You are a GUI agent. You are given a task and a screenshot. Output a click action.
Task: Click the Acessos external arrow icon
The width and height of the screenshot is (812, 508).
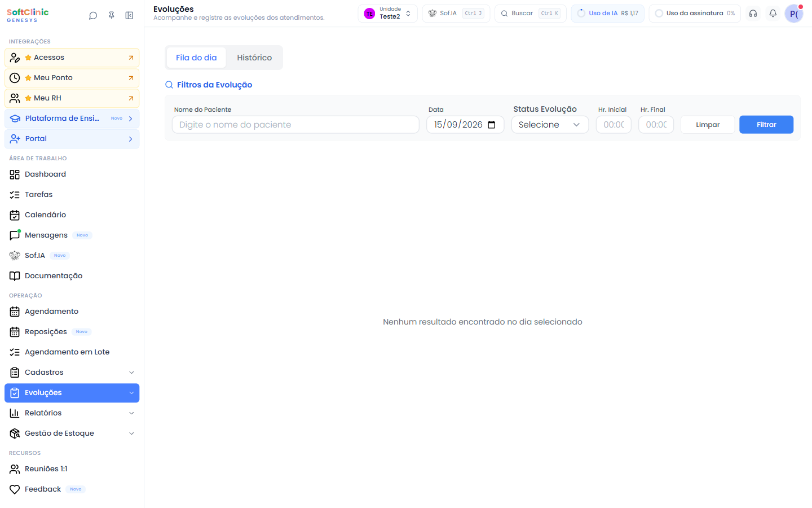pos(131,58)
